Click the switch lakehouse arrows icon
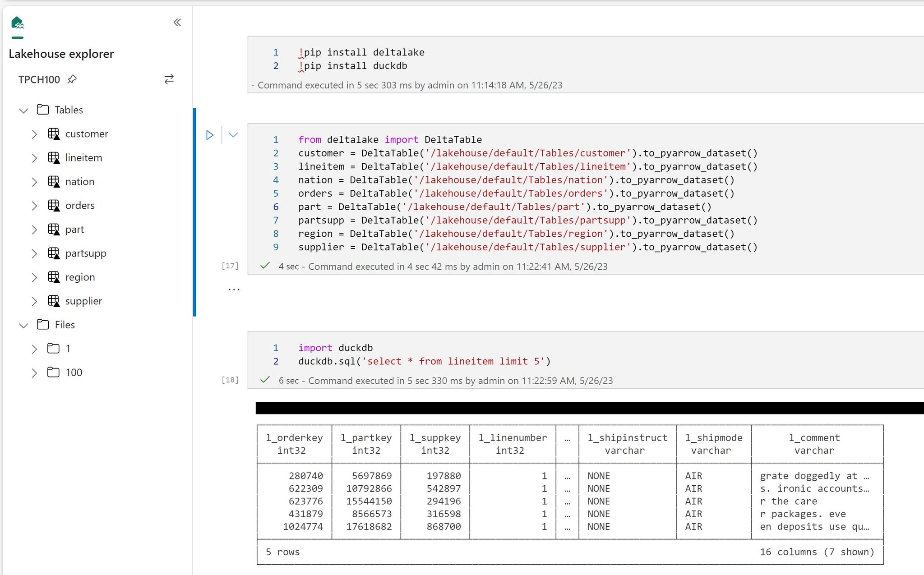Viewport: 924px width, 575px height. coord(169,79)
